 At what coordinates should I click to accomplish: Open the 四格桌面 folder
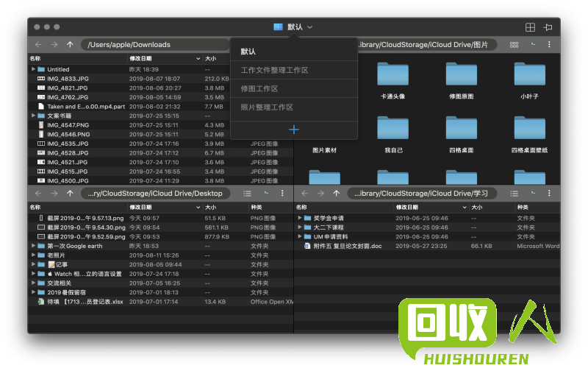[x=462, y=134]
